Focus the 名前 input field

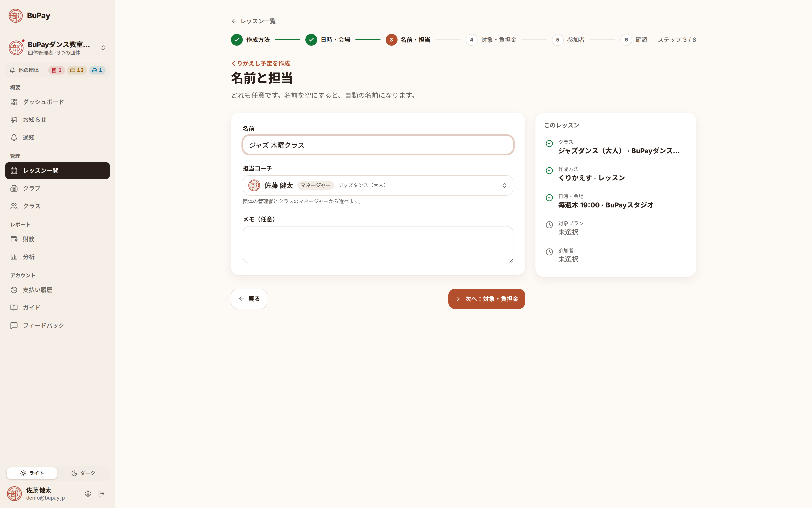[x=378, y=145]
